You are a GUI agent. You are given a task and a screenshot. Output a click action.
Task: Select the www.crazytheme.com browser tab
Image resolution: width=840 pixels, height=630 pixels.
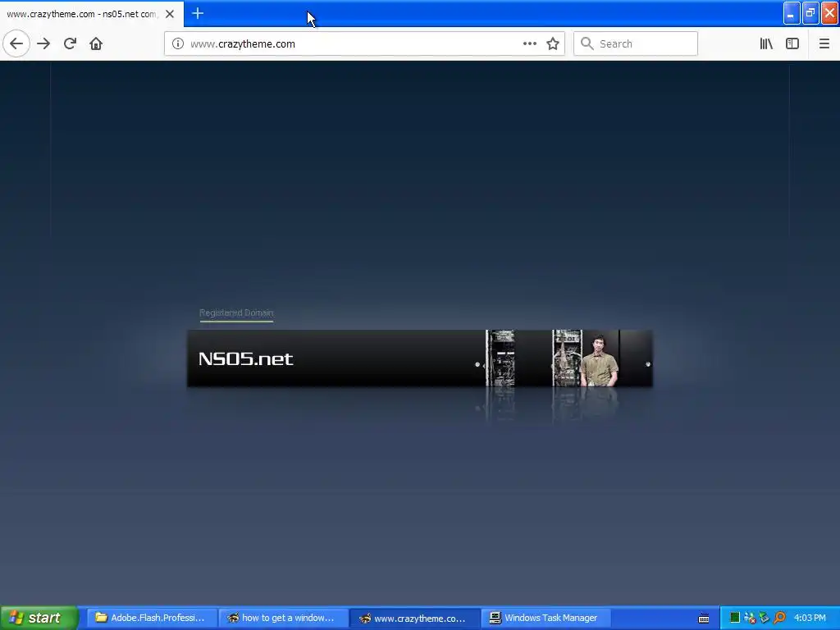91,14
